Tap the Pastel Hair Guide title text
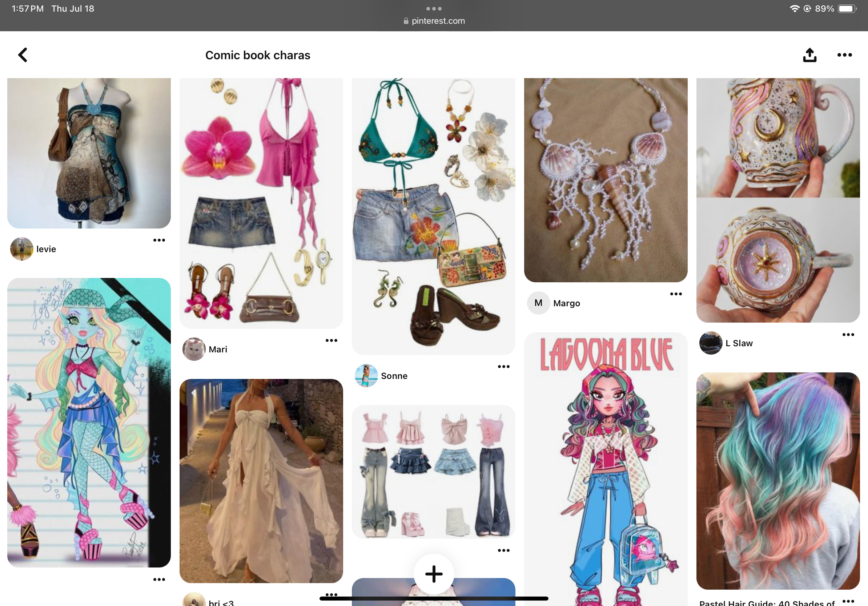 point(767,602)
